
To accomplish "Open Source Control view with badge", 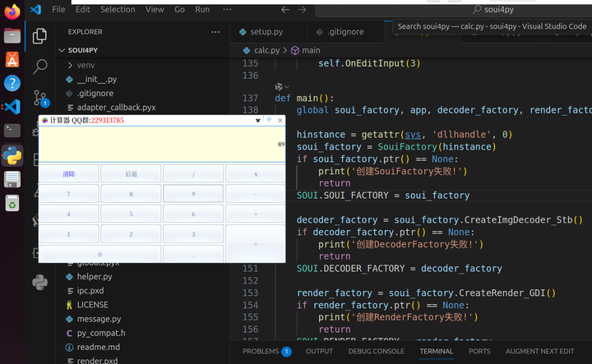I will point(39,98).
